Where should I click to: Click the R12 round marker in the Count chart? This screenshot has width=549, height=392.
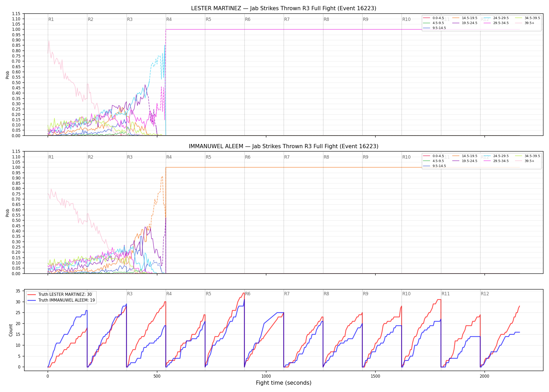point(485,294)
